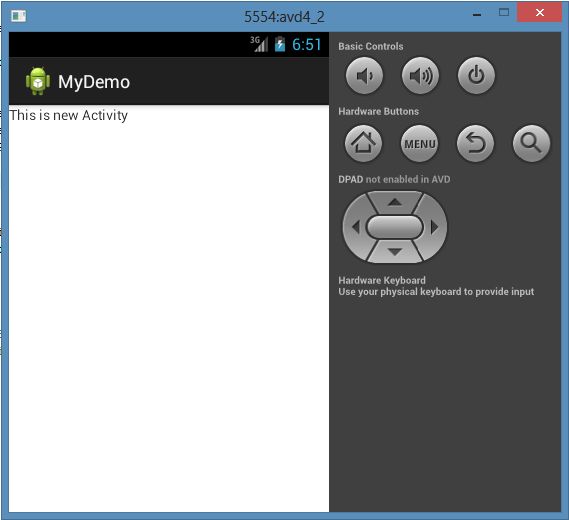Open the MENU hardware button

(x=419, y=144)
